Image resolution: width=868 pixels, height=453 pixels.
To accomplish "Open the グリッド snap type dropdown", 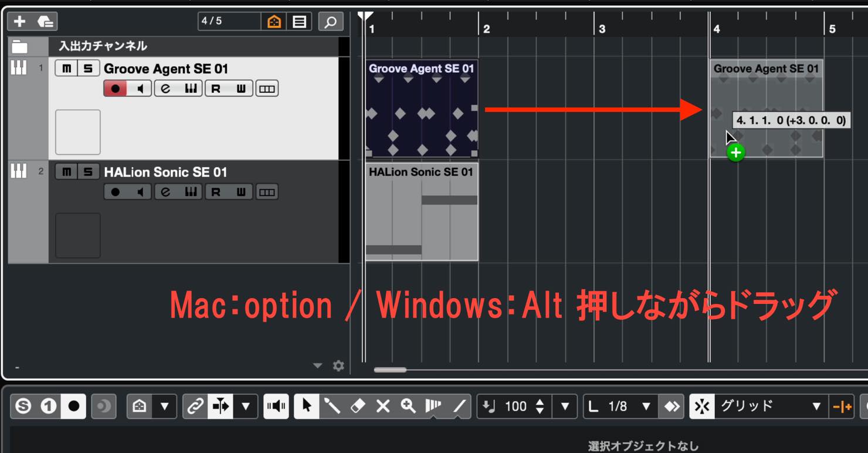I will (815, 406).
